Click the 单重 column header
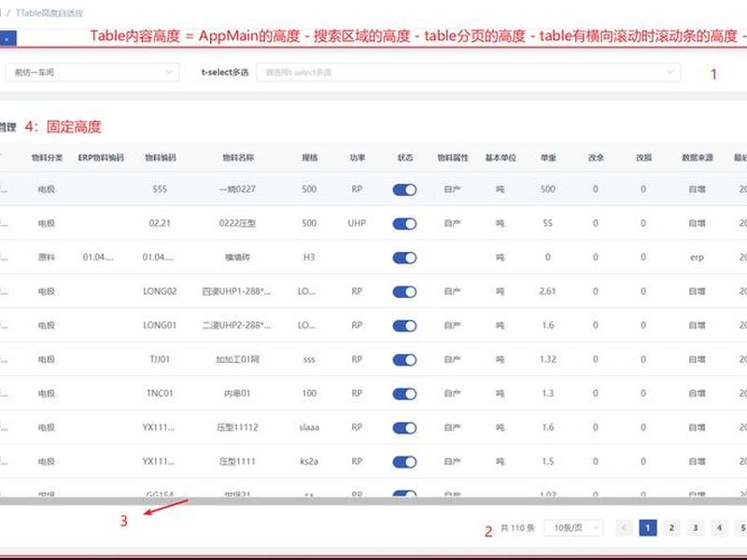Screen dimensions: 747x560 click(x=548, y=158)
